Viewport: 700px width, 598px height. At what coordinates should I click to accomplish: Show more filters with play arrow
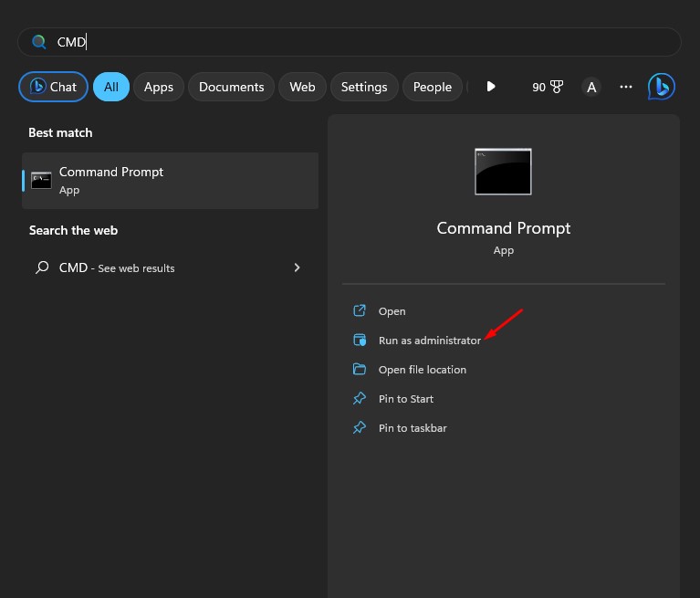click(x=491, y=87)
